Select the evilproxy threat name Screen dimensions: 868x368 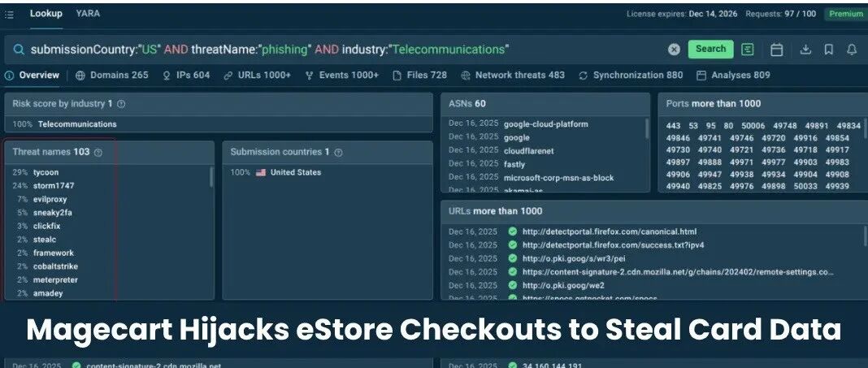50,199
